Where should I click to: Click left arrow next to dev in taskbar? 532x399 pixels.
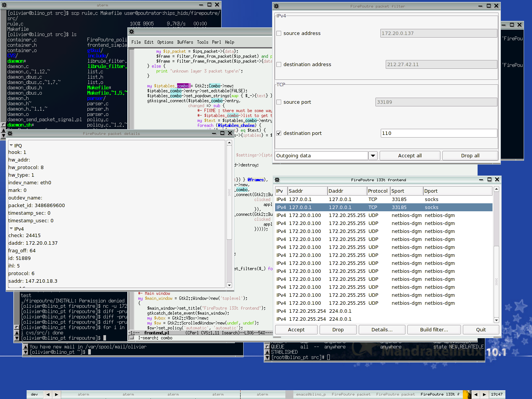coord(48,394)
